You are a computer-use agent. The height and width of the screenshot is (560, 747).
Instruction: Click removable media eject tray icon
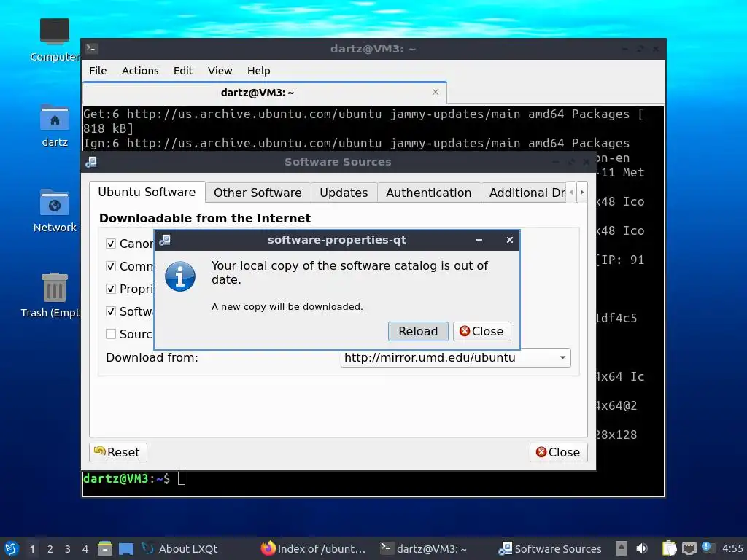pos(621,548)
